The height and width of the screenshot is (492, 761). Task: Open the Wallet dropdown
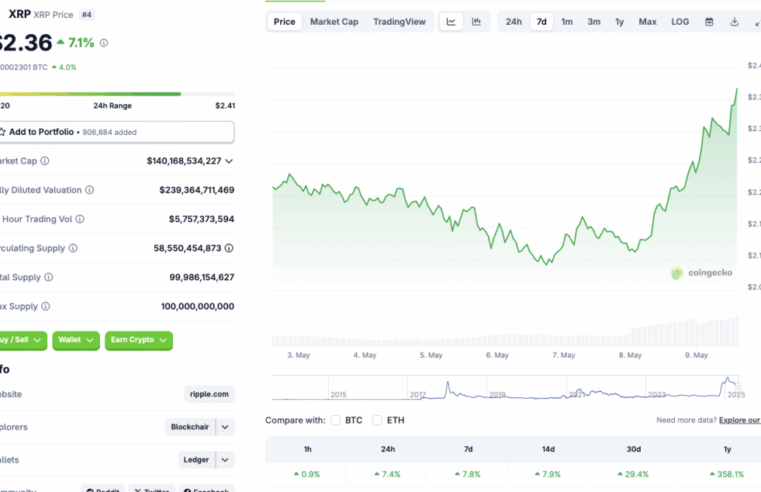pyautogui.click(x=76, y=340)
